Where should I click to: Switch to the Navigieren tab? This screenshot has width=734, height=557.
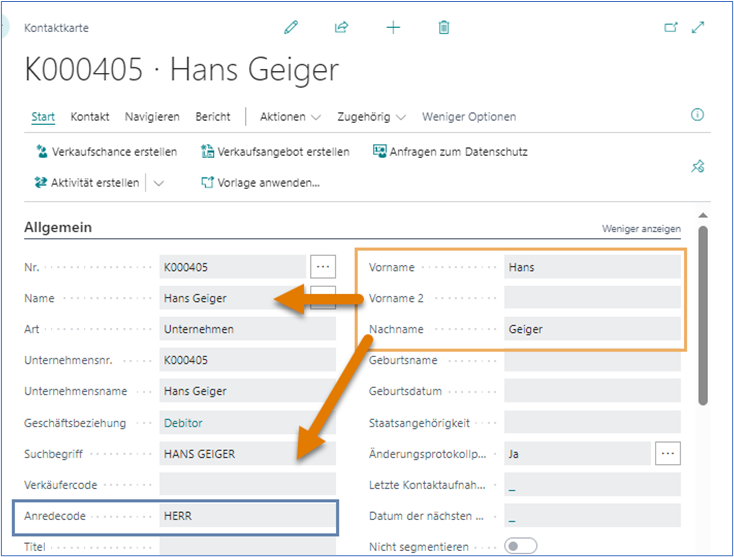152,117
